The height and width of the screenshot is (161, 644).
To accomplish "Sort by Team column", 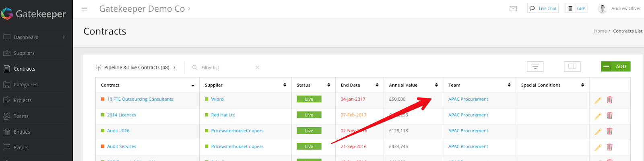I will click(x=479, y=85).
